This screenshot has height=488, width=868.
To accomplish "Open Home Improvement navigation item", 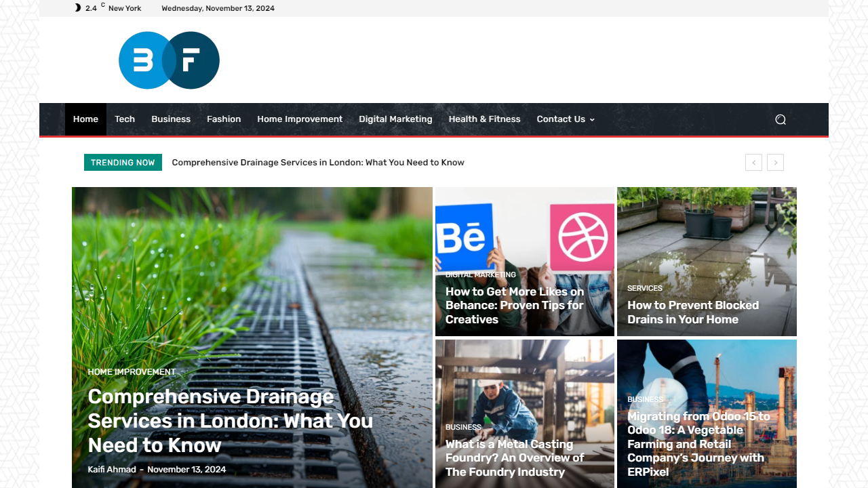I will [x=300, y=119].
